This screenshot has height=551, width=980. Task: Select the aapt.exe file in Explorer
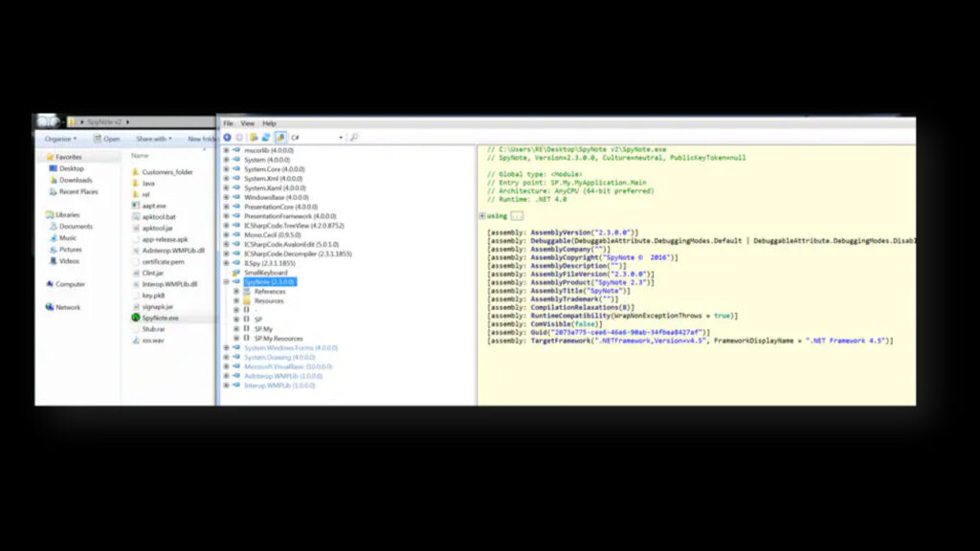[154, 207]
